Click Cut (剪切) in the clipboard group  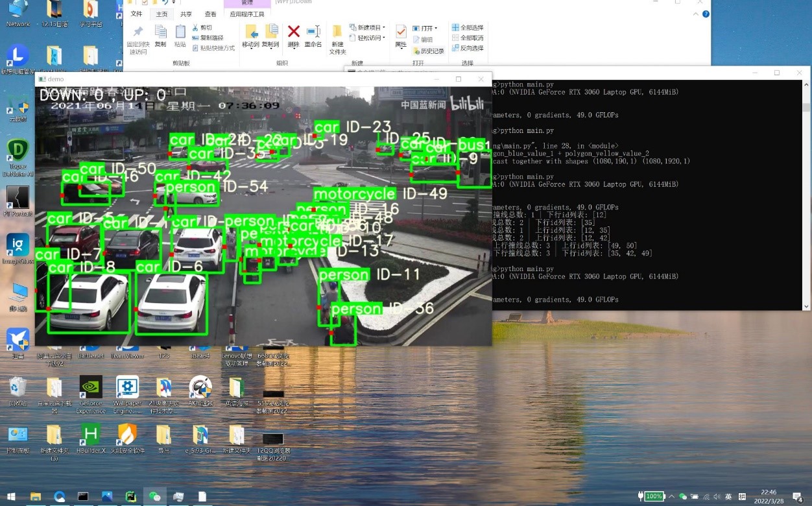pyautogui.click(x=202, y=28)
